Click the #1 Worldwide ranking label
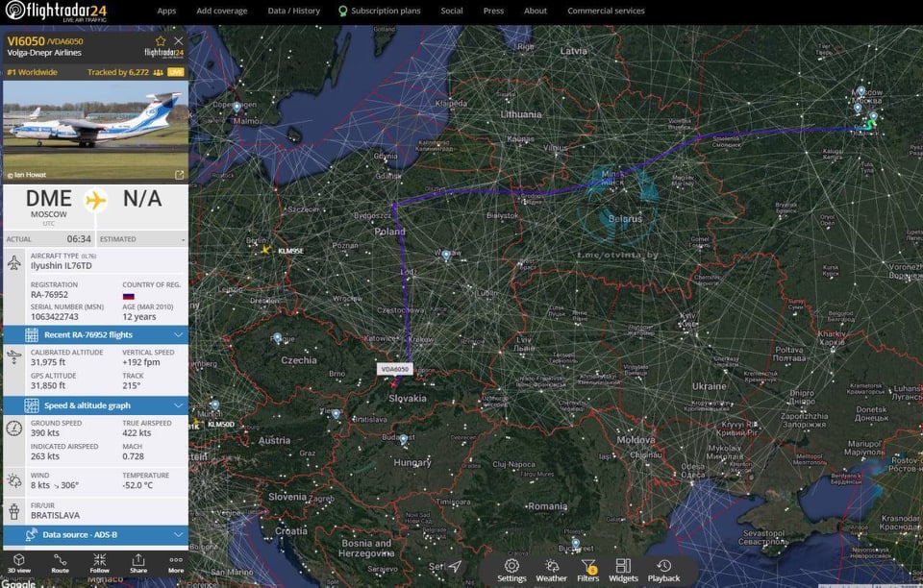Image resolution: width=923 pixels, height=588 pixels. (x=32, y=72)
